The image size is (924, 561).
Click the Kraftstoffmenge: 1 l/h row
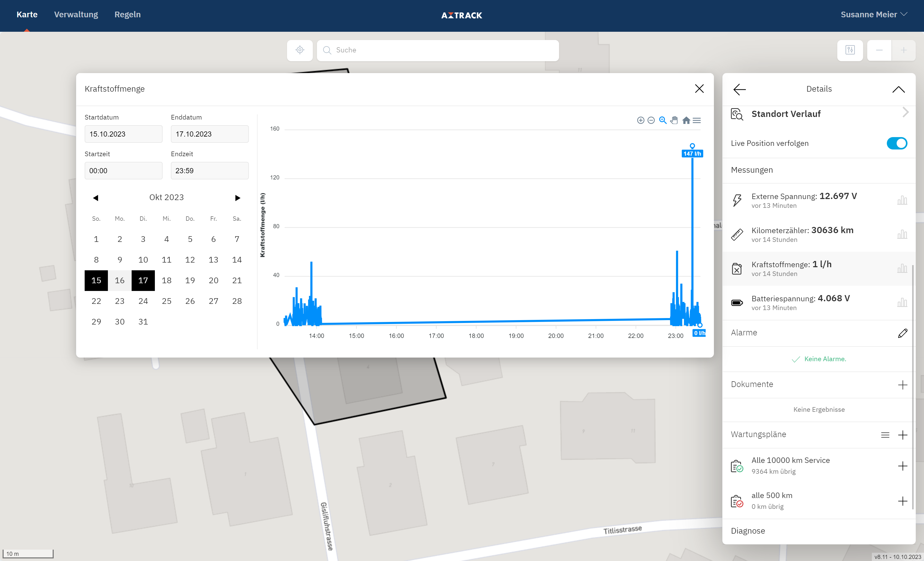pos(819,268)
